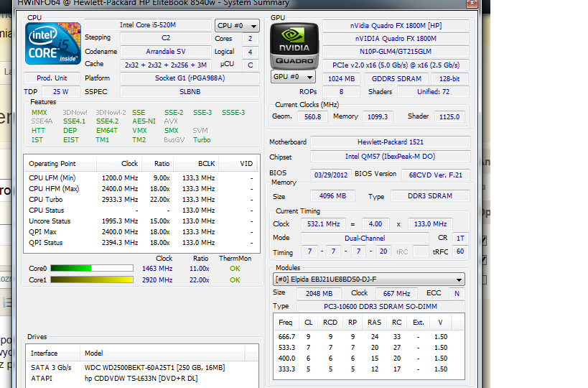Click Core1 clock value 2920 MHz
588x388 pixels.
pyautogui.click(x=157, y=280)
